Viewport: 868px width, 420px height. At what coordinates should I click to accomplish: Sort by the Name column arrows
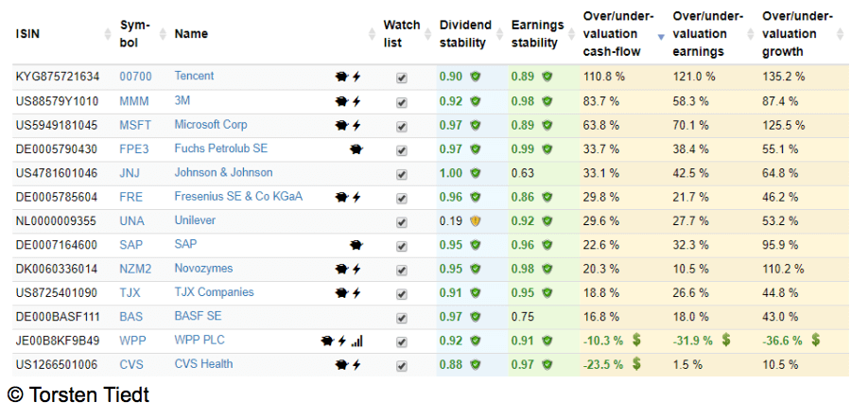372,34
